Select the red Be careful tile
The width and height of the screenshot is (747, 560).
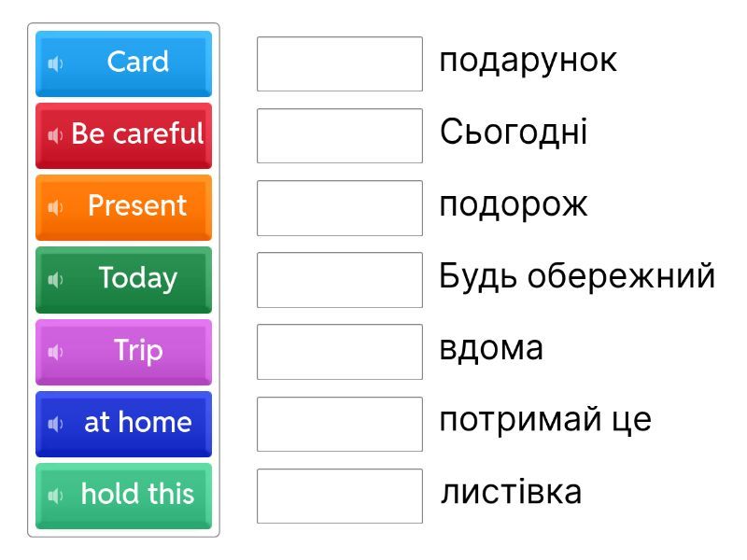pyautogui.click(x=137, y=134)
